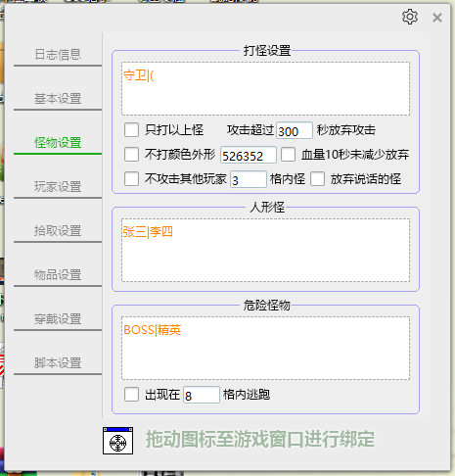Enable 只打以上怪 checkbox
455x476 pixels.
(x=131, y=129)
